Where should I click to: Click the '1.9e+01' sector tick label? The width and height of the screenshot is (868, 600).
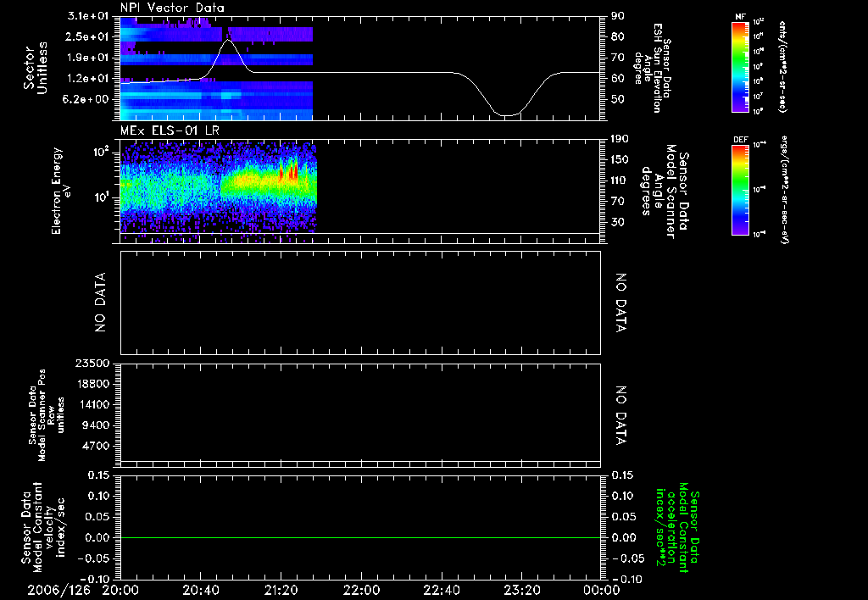pyautogui.click(x=88, y=58)
